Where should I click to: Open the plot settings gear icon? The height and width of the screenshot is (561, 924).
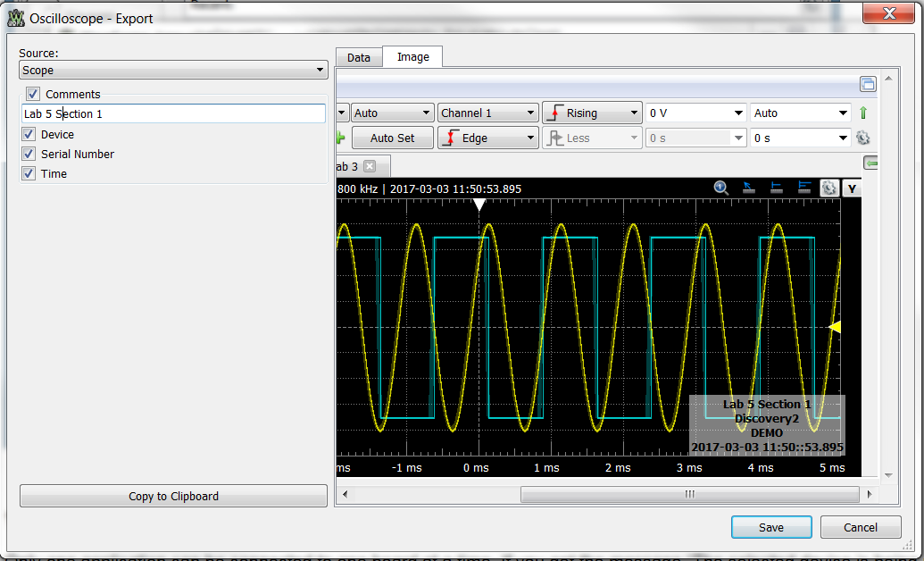829,188
